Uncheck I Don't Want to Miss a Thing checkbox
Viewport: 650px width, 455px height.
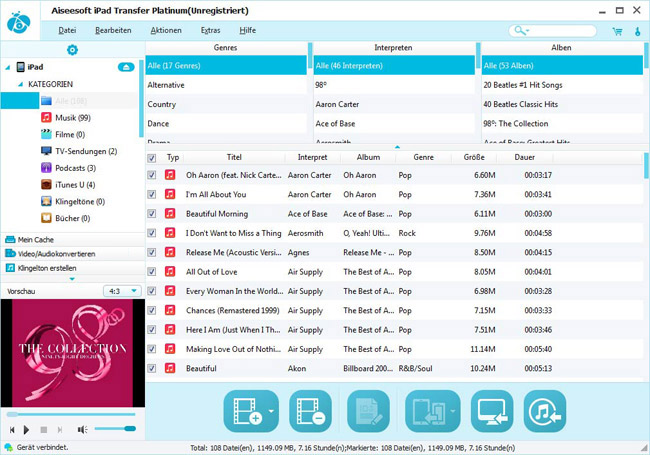click(x=152, y=233)
